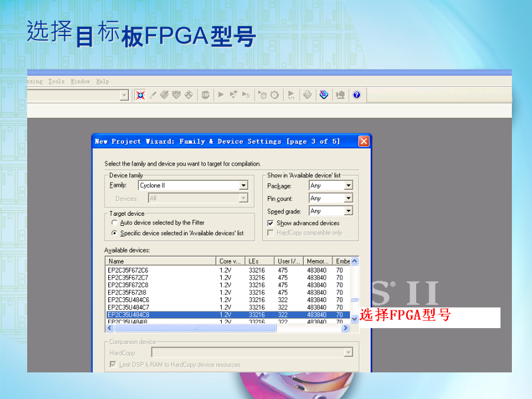Click the device list scroll down arrow
The width and height of the screenshot is (532, 399).
point(355,319)
